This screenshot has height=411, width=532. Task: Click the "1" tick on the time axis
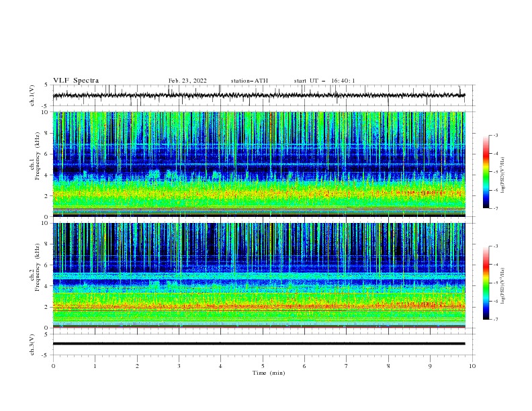95,366
